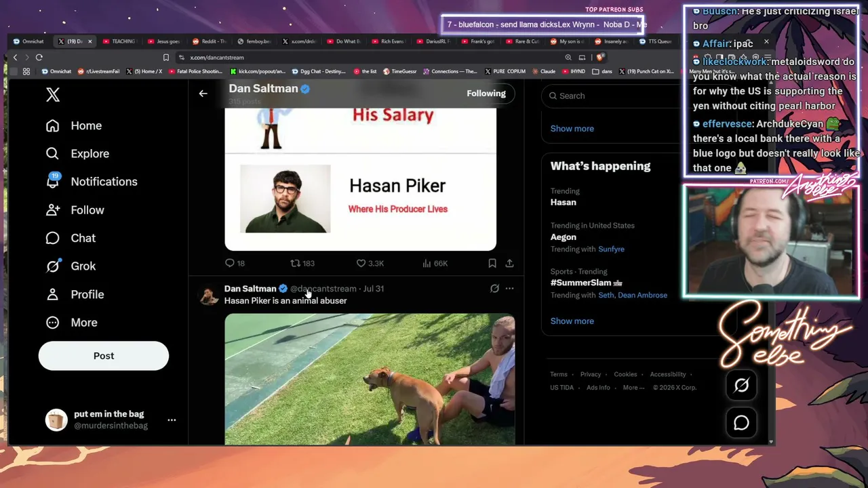The image size is (868, 488).
Task: Open the dans bookmarks folder
Action: pyautogui.click(x=602, y=71)
